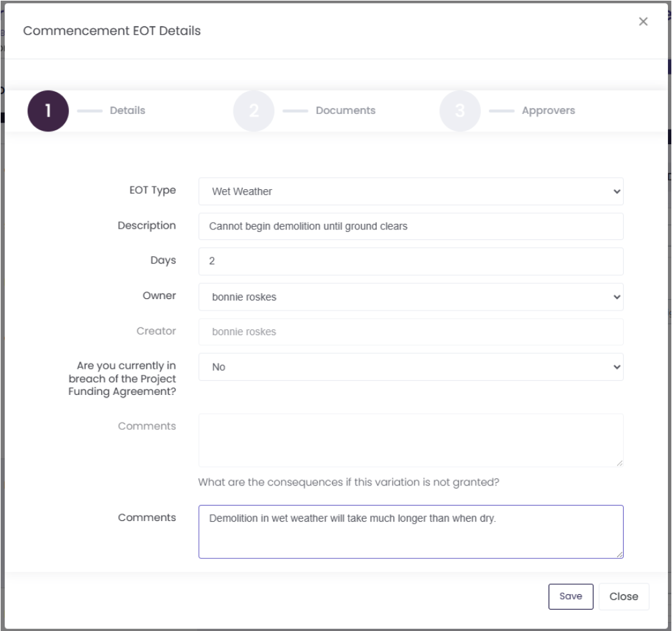Image resolution: width=672 pixels, height=631 pixels.
Task: Close dialog with the X icon
Action: [x=643, y=21]
